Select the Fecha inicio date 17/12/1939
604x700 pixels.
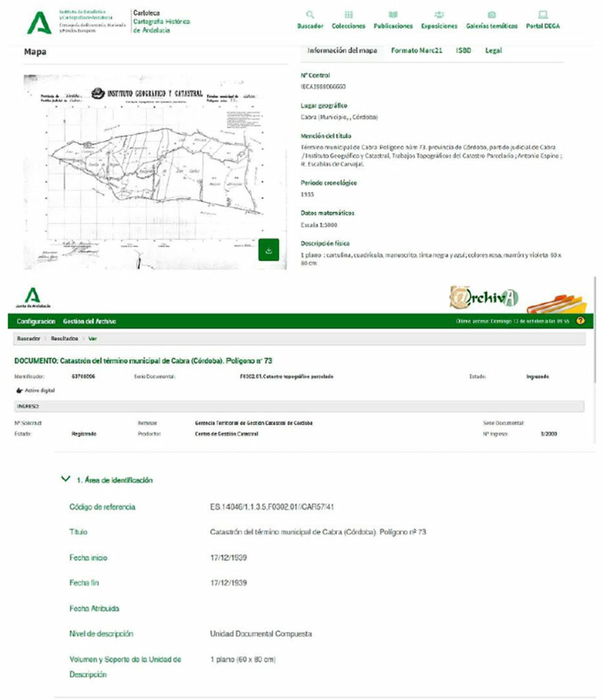click(x=228, y=558)
